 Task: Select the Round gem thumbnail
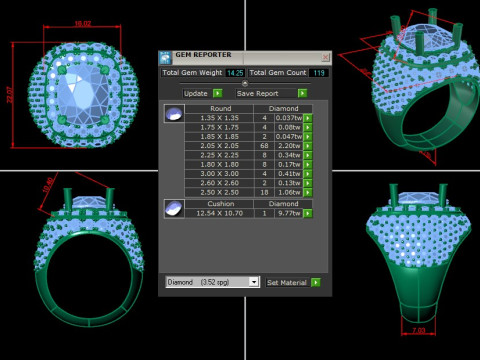(x=174, y=114)
